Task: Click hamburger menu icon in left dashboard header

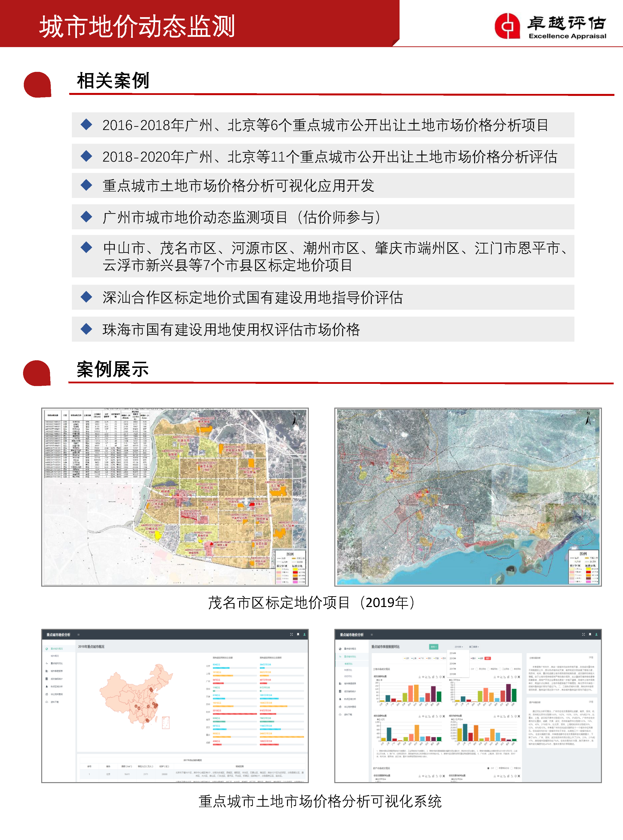Action: click(x=78, y=634)
